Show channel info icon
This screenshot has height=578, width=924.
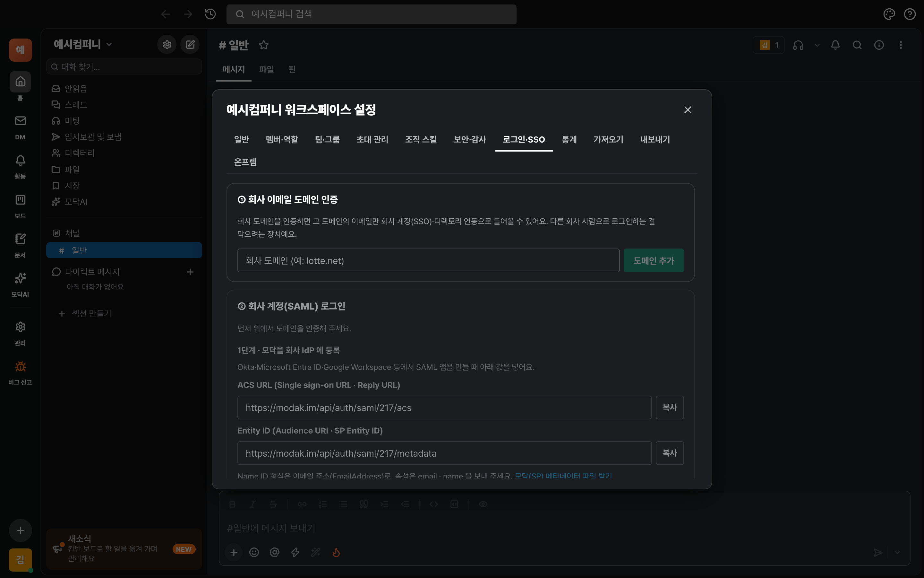coord(879,45)
